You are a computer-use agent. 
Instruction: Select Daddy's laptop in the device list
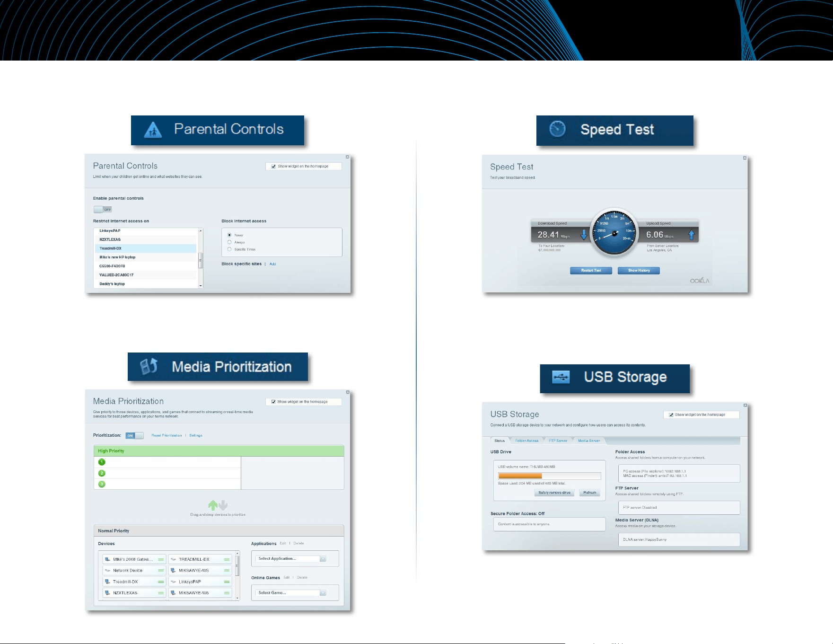pyautogui.click(x=146, y=284)
